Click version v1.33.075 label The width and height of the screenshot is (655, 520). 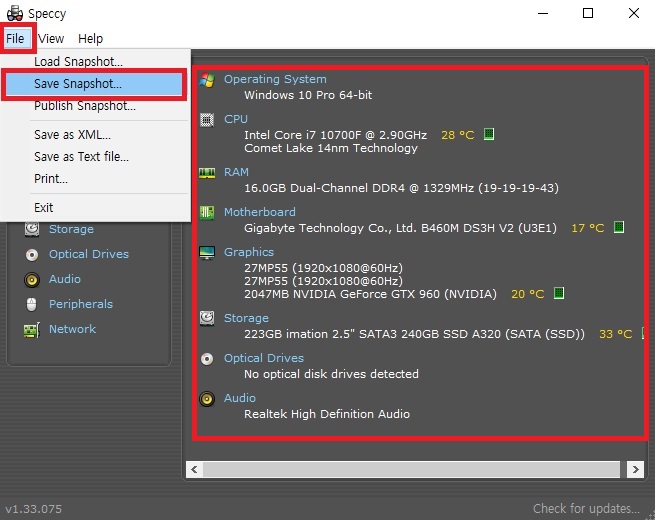(33, 509)
